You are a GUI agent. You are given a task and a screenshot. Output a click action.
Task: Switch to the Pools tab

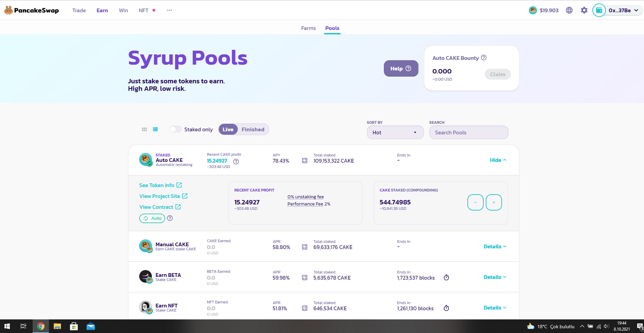(x=332, y=28)
